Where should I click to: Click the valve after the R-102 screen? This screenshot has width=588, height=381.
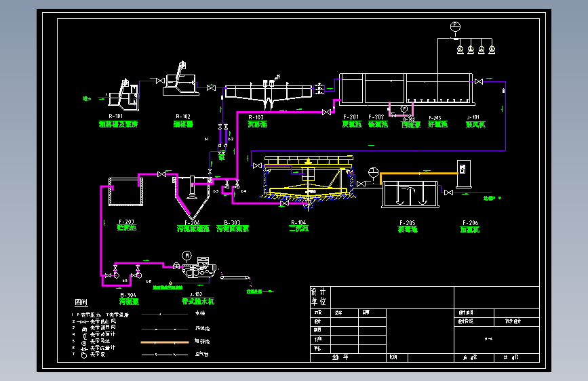211,87
